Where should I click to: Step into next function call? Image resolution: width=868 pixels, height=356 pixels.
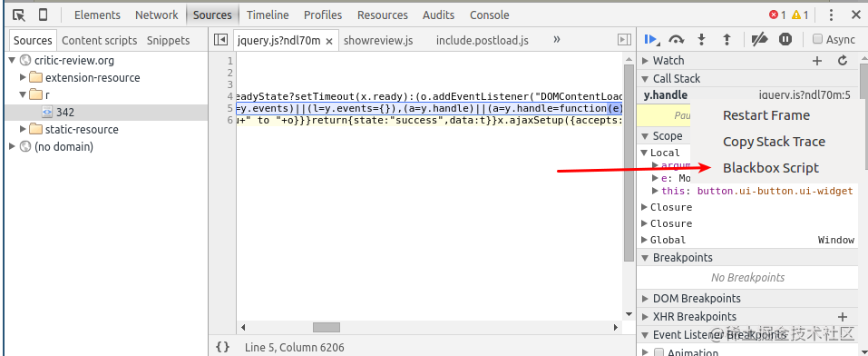coord(701,39)
